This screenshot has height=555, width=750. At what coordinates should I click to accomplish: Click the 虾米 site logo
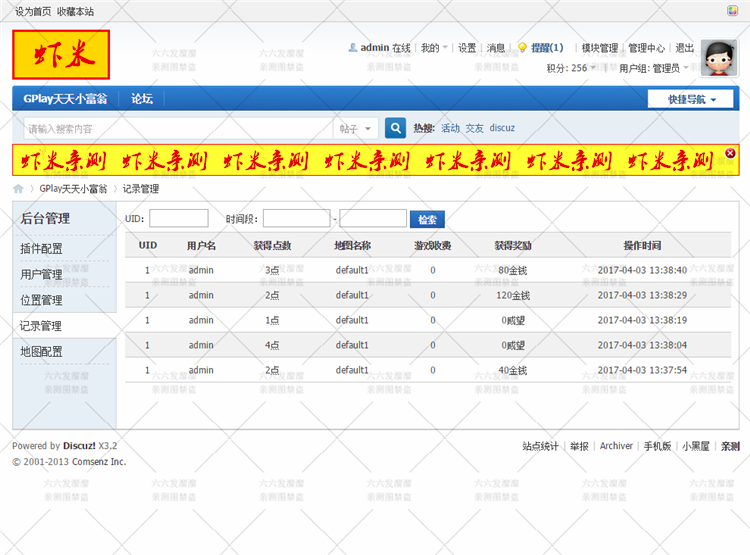[x=60, y=54]
